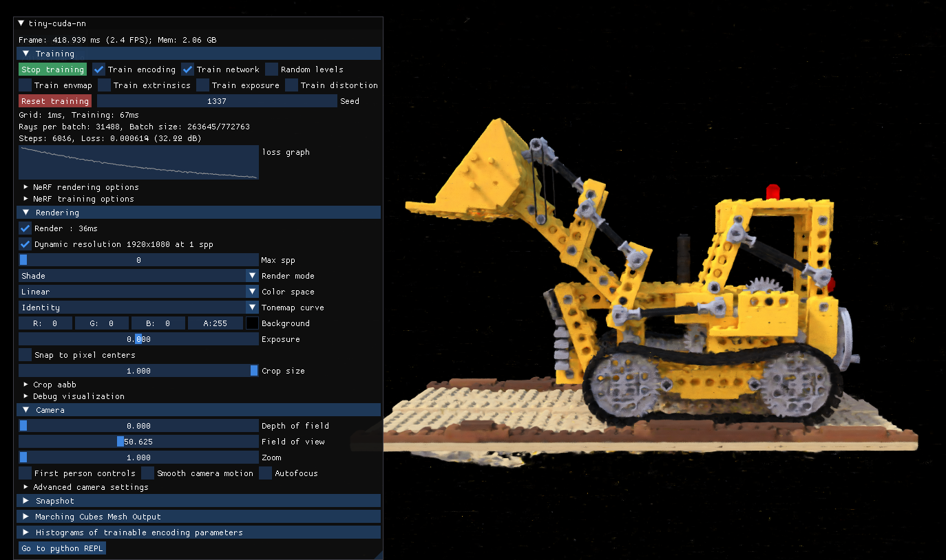Click the Background alpha value field
This screenshot has width=946, height=560.
point(216,323)
